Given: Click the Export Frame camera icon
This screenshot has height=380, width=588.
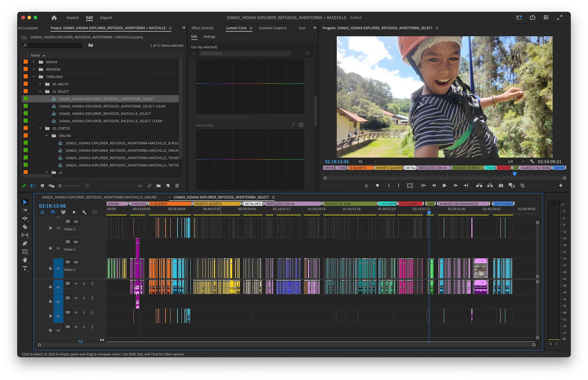Looking at the screenshot, I should tap(501, 185).
